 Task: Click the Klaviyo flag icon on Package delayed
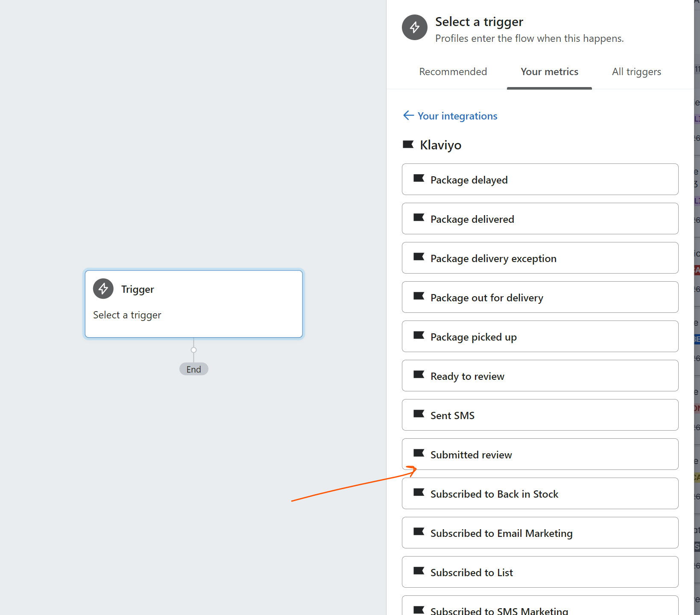click(x=419, y=178)
